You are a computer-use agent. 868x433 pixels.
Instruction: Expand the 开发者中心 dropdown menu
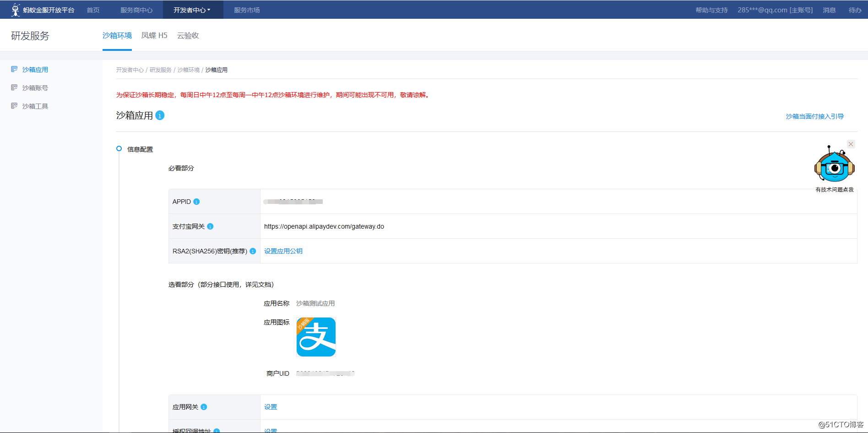pyautogui.click(x=192, y=10)
